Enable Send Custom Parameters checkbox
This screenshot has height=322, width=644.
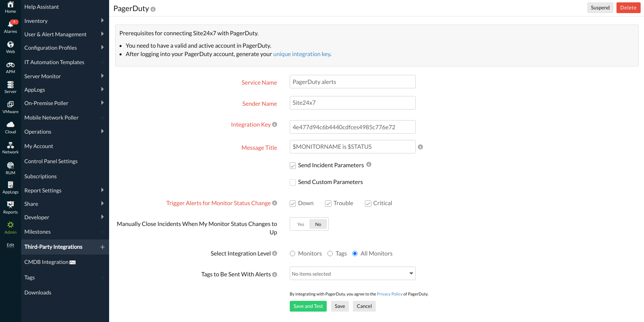[x=293, y=182]
